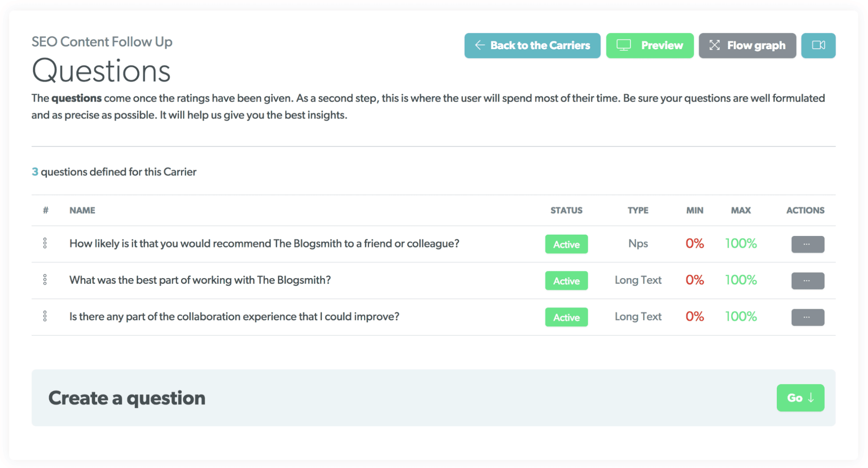Screen dimensions: 868x468
Task: Click the expand-arrows icon on Flow graph
Action: tap(715, 45)
